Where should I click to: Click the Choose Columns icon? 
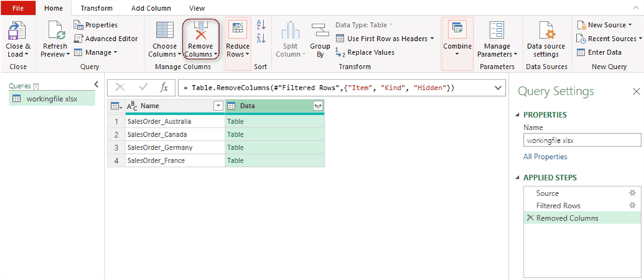(x=165, y=30)
